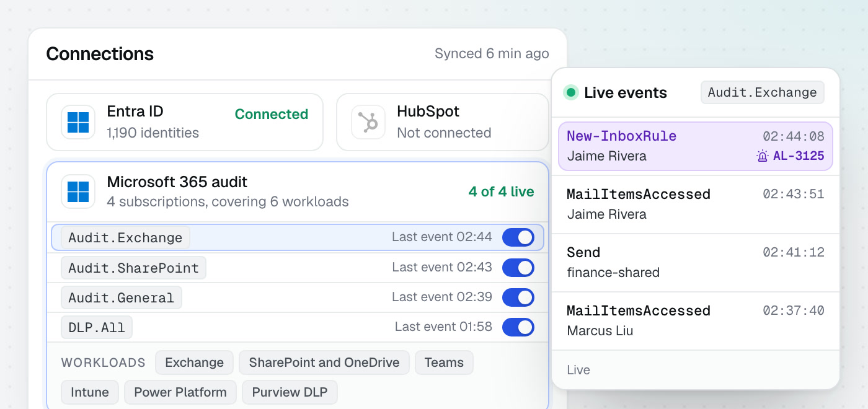
Task: Click the Entra ID Windows logo icon
Action: click(x=78, y=122)
